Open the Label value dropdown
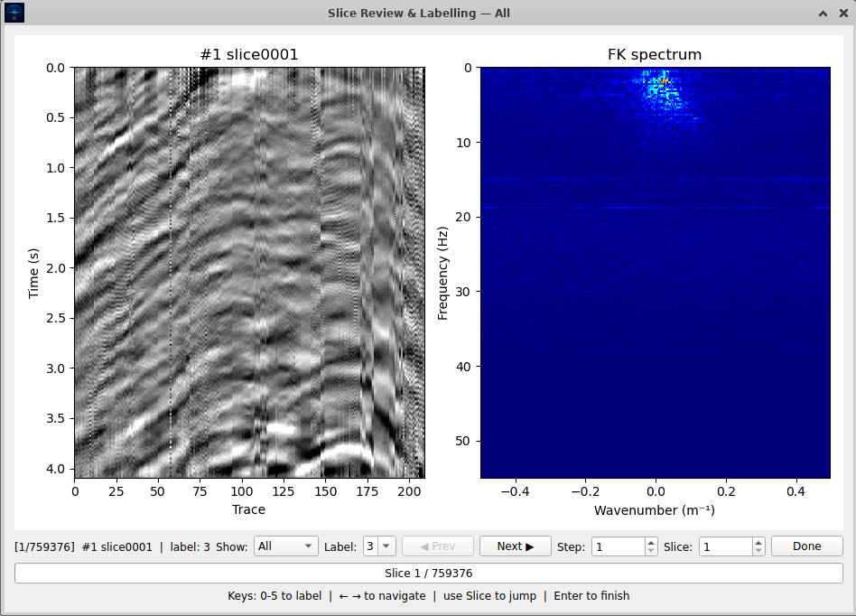The height and width of the screenshot is (616, 856). [386, 546]
